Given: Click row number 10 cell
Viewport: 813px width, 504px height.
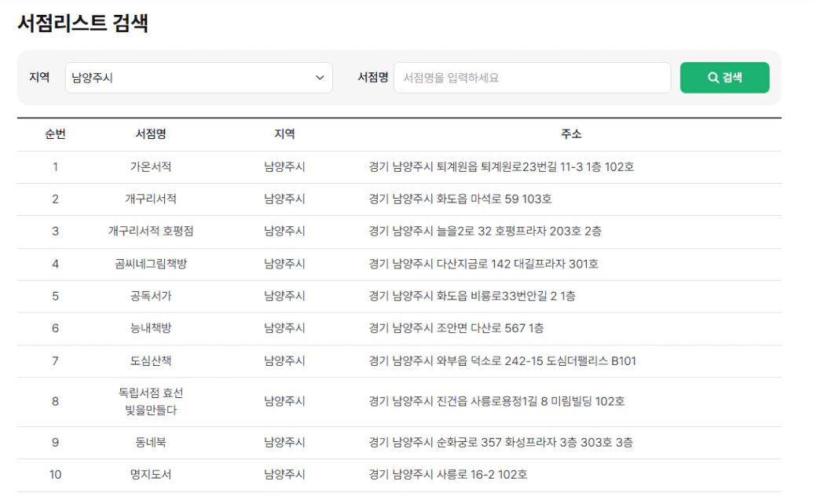Looking at the screenshot, I should [55, 474].
